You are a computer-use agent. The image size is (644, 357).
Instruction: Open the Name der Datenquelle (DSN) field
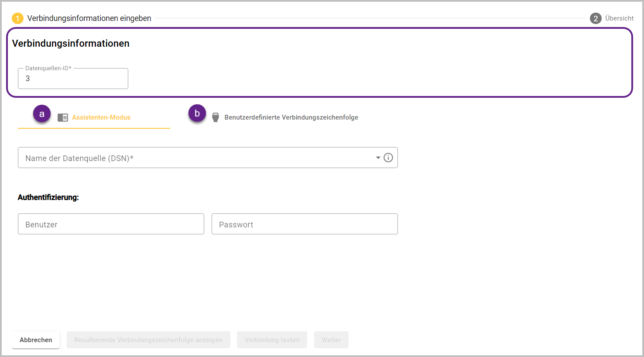196,158
